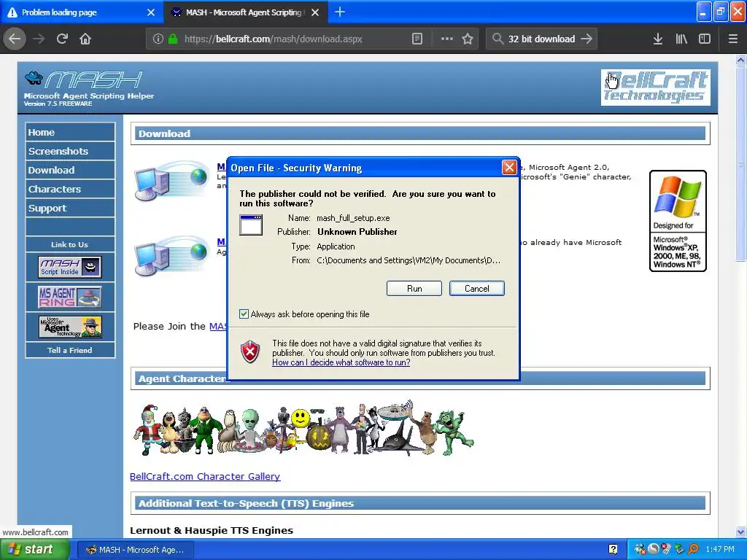The height and width of the screenshot is (560, 747).
Task: Select the MASH - Microsoft Agent Scripting tab
Action: [x=246, y=12]
